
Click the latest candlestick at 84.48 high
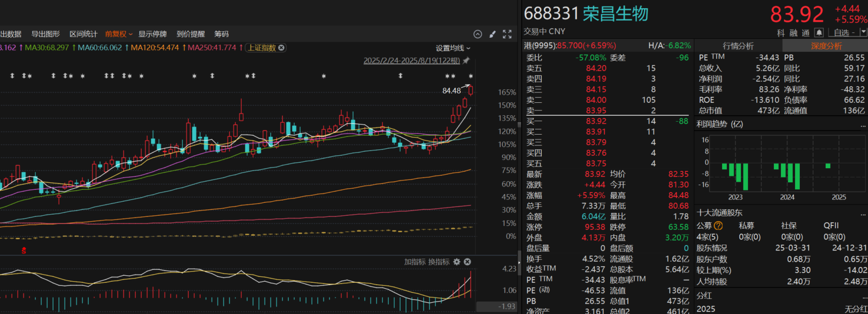click(x=470, y=91)
